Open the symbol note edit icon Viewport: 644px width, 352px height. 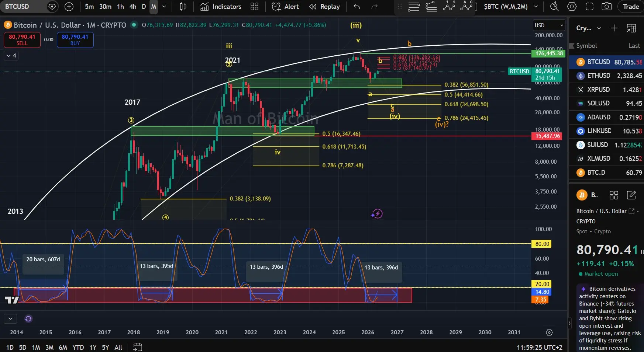[x=631, y=195]
